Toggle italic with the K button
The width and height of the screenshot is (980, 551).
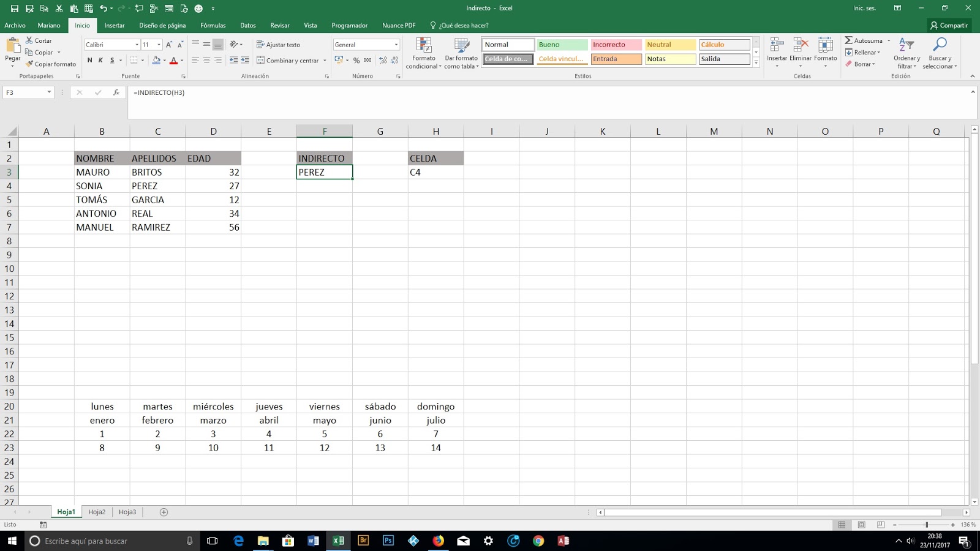[x=101, y=60]
